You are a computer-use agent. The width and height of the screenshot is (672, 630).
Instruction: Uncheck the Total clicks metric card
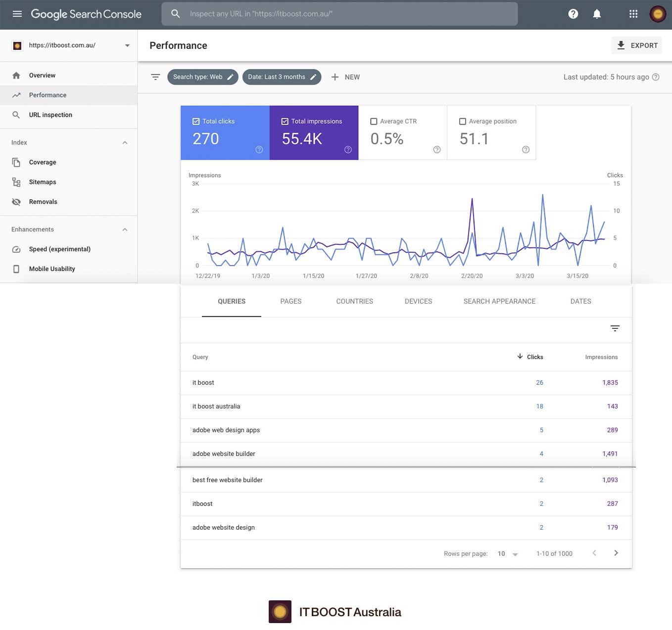click(x=196, y=121)
